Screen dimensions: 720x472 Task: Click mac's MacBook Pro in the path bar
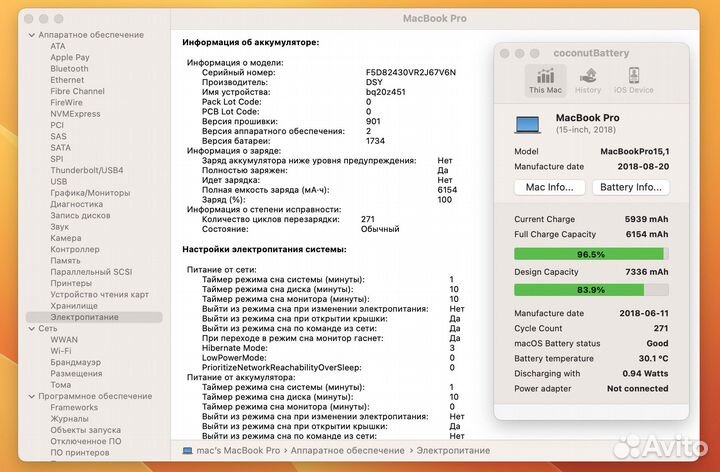[238, 450]
